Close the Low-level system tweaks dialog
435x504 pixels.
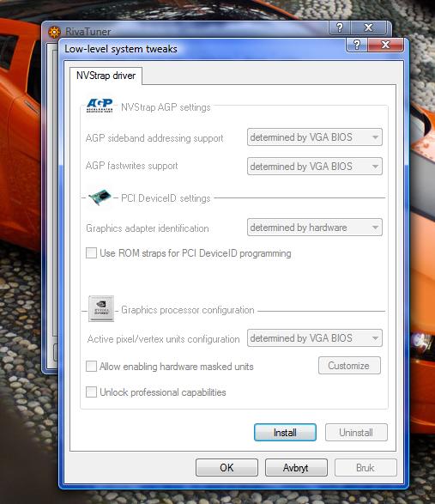pyautogui.click(x=385, y=45)
